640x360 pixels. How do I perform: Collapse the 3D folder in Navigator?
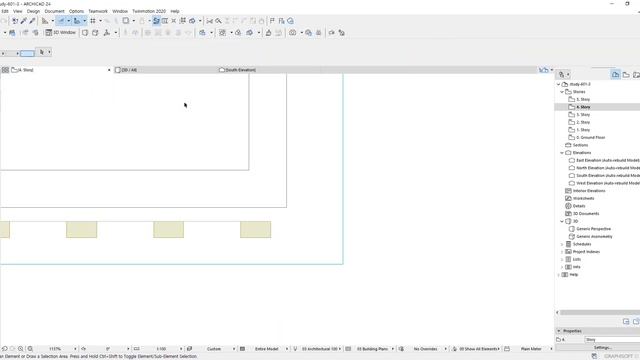click(x=562, y=221)
